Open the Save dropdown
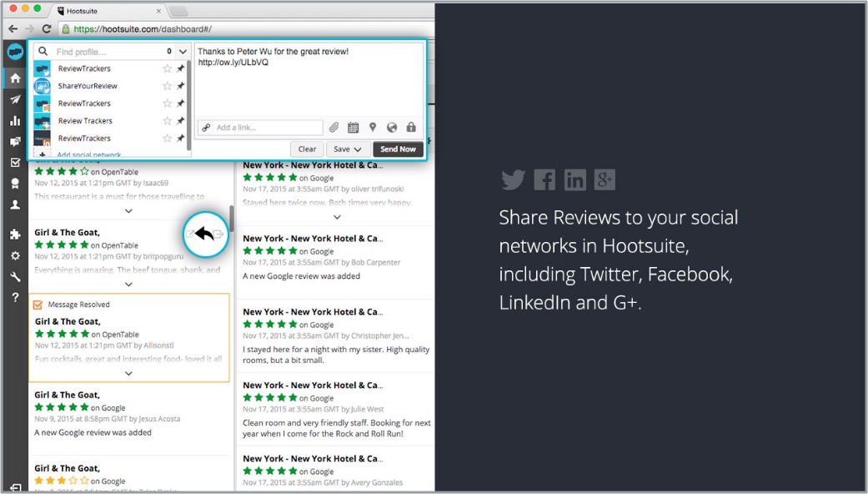 (x=348, y=149)
